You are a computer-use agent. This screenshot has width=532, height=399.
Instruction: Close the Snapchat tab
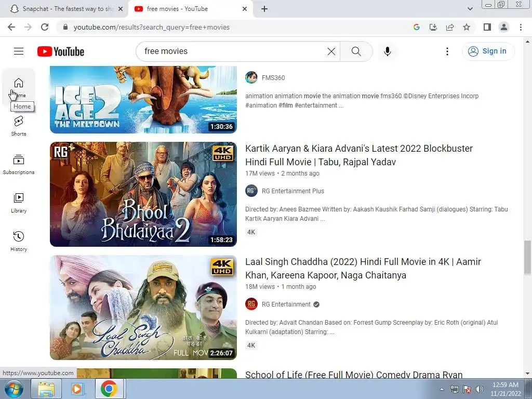point(121,9)
